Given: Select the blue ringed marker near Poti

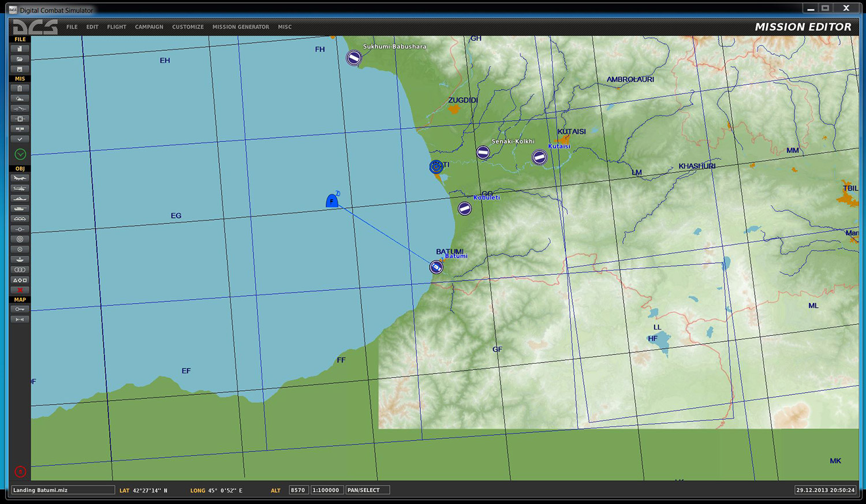Looking at the screenshot, I should tap(436, 167).
